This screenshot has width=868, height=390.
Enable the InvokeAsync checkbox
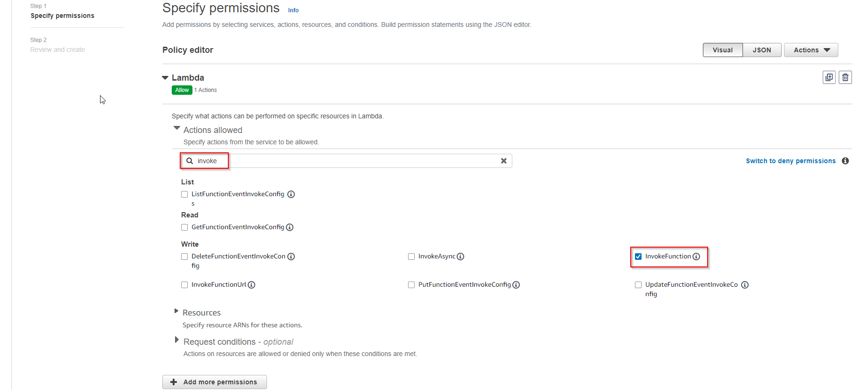pyautogui.click(x=411, y=257)
